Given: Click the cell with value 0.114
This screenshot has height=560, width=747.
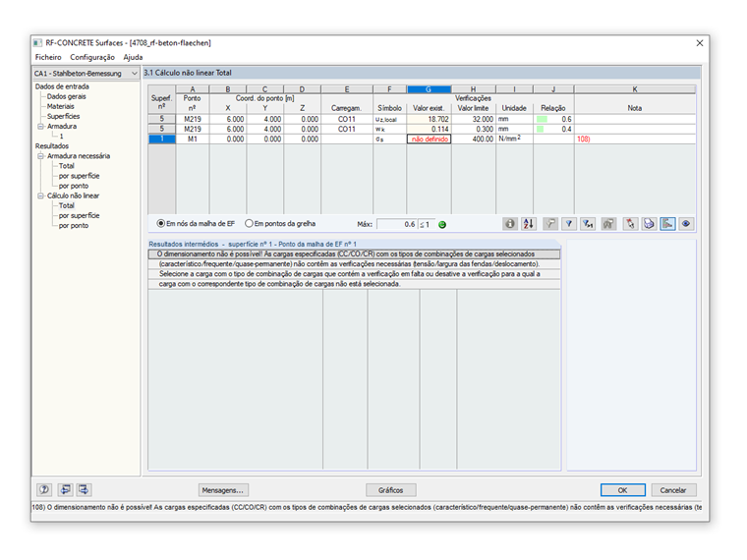Looking at the screenshot, I should [429, 129].
